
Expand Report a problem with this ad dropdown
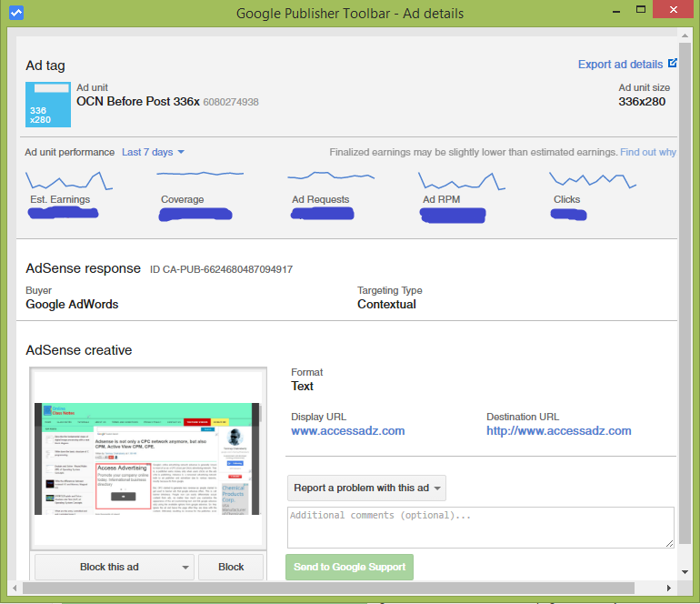click(x=366, y=488)
